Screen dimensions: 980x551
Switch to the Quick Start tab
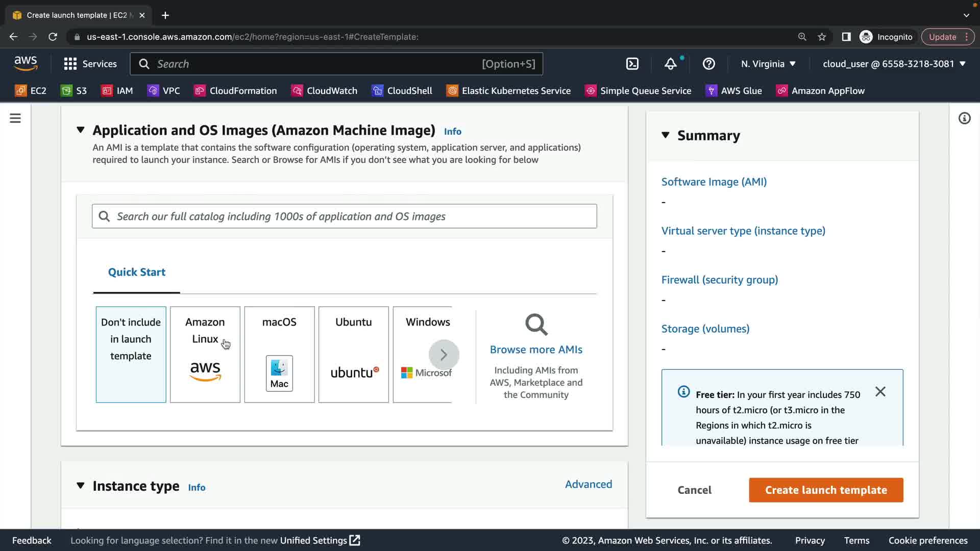(137, 272)
